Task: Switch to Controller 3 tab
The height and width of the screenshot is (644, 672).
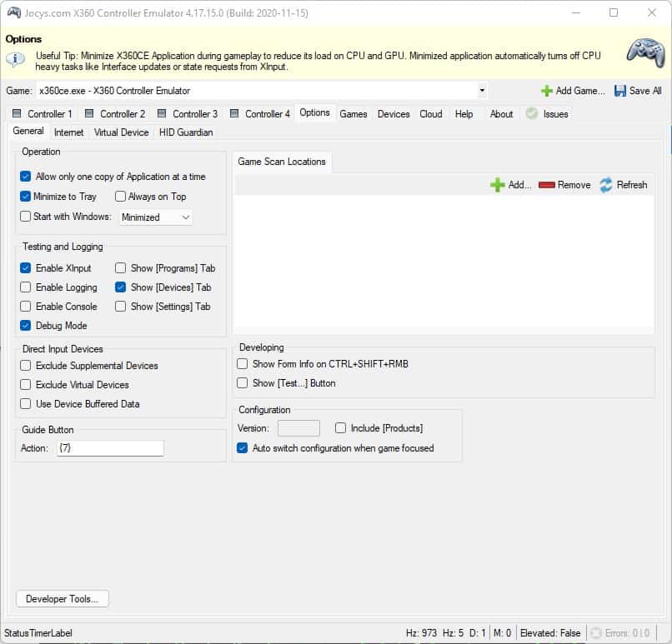Action: click(188, 114)
